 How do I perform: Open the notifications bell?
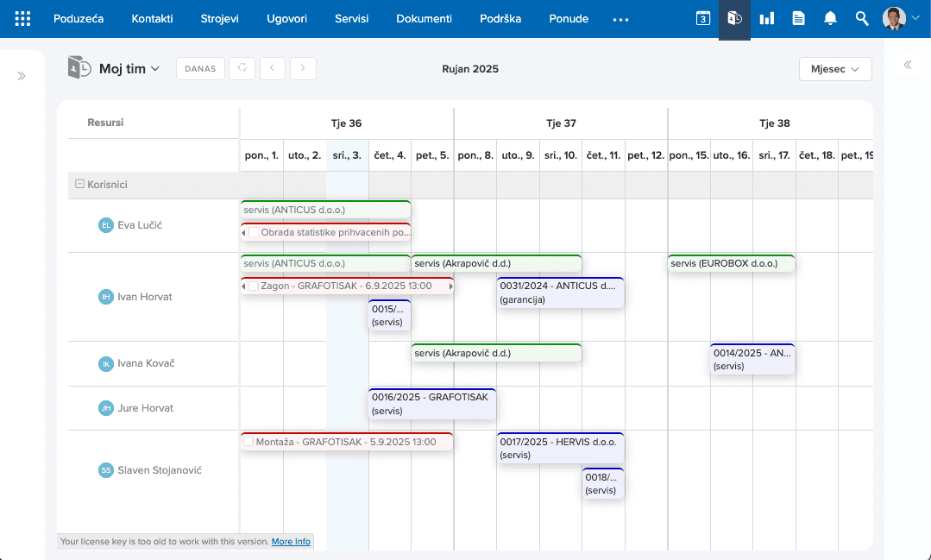(x=830, y=18)
